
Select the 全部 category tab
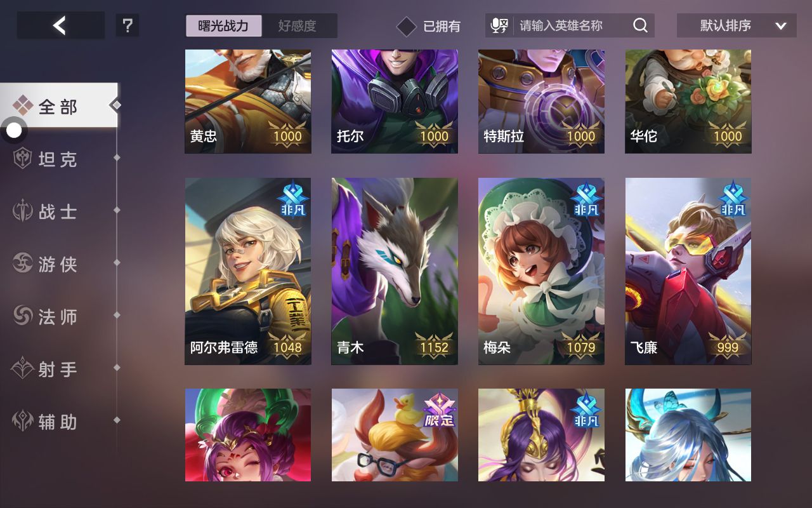coord(58,105)
